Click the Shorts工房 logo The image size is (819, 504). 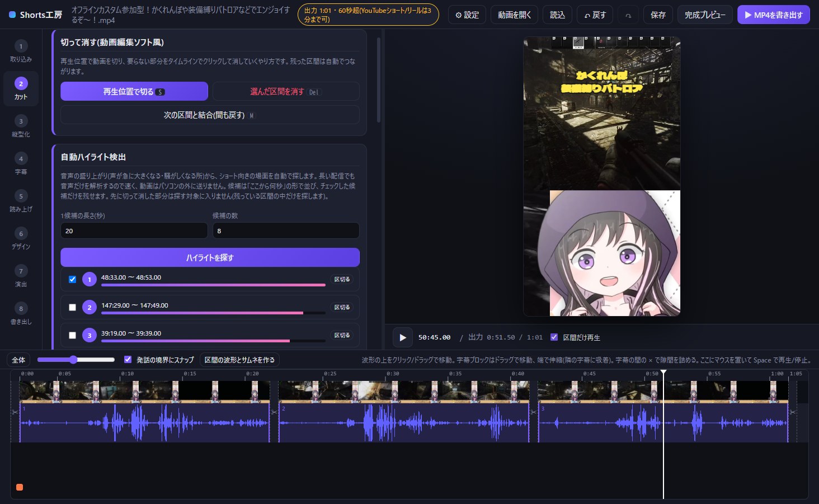(36, 15)
